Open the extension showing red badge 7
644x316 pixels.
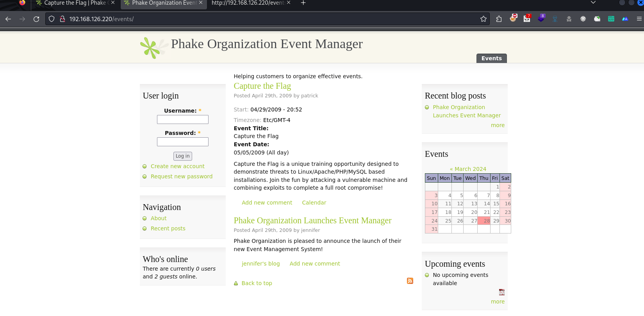coord(527,18)
